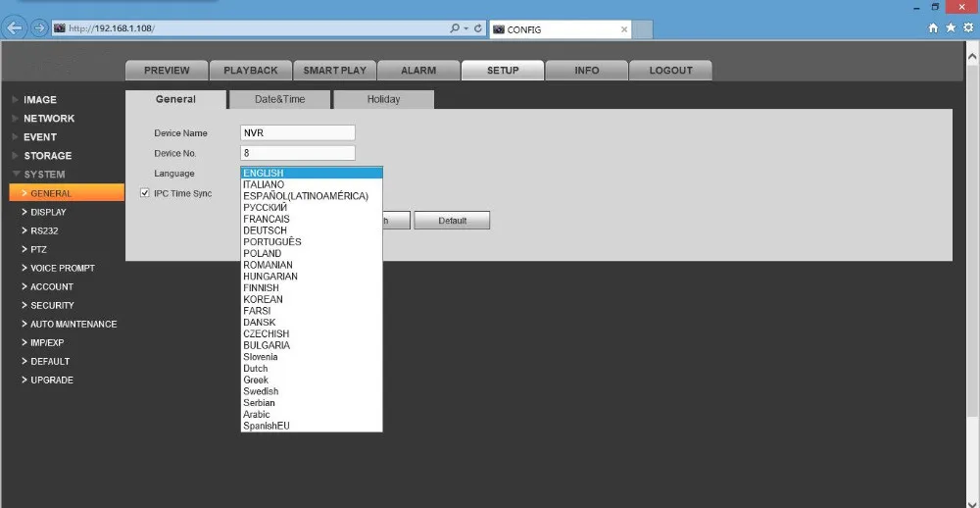
Task: Pick Greek from the language list
Action: (312, 380)
